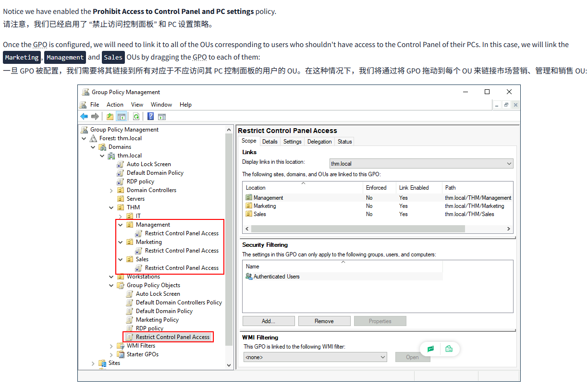Open the WMI filter <none> dropdown
The height and width of the screenshot is (387, 588).
[x=315, y=357]
